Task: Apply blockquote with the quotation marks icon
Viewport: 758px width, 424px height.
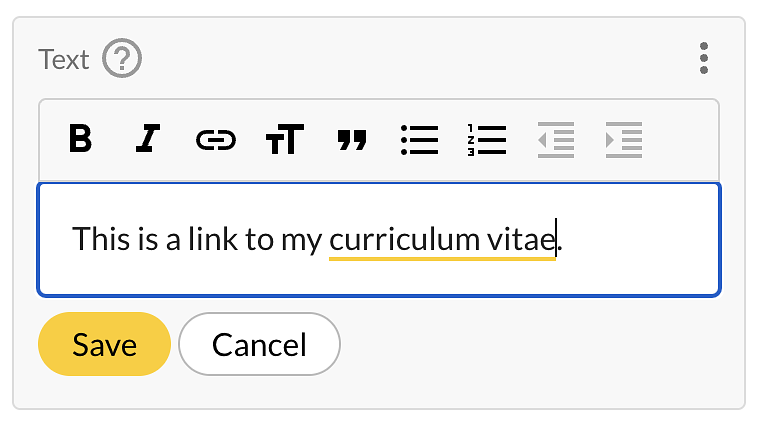Action: 352,140
